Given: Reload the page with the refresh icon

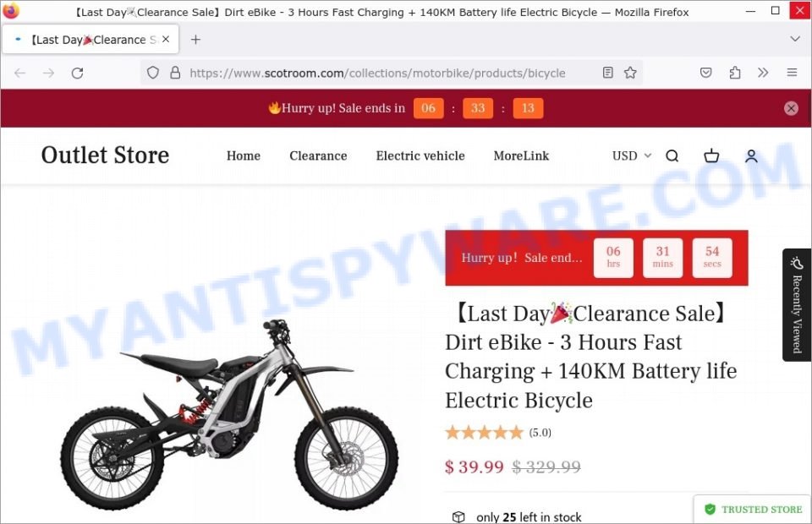Looking at the screenshot, I should tap(77, 73).
